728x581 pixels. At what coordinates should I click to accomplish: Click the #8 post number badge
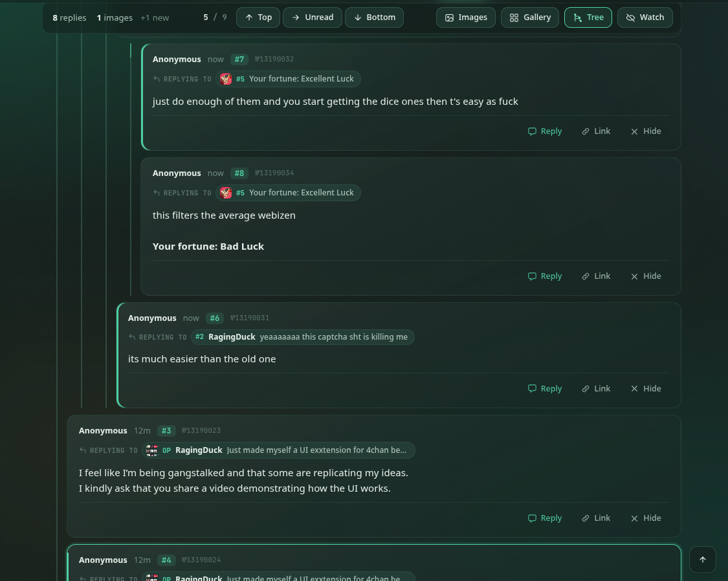(x=239, y=173)
